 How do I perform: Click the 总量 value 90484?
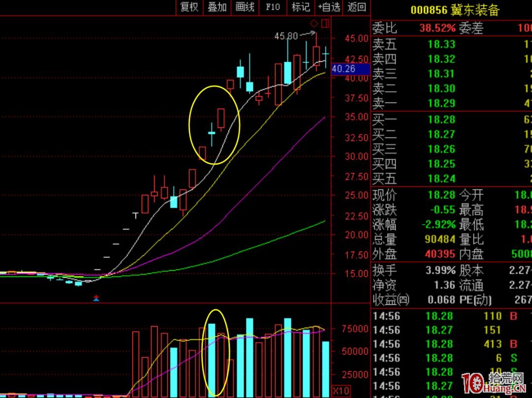click(440, 239)
